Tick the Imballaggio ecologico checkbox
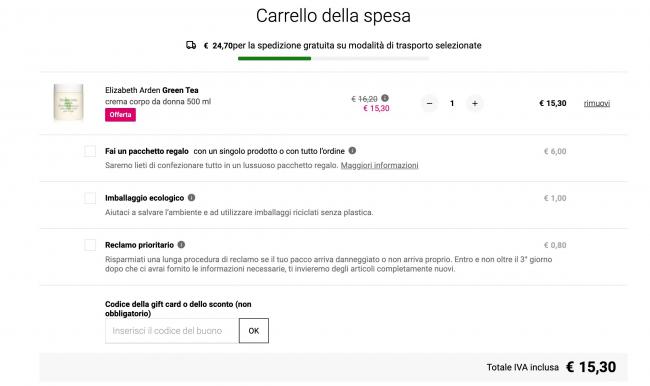This screenshot has width=650, height=386. click(x=90, y=198)
